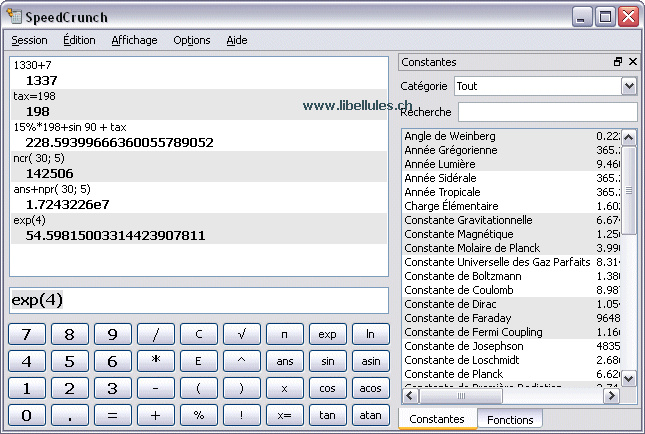Click the E exponent button
This screenshot has width=645, height=434.
199,361
